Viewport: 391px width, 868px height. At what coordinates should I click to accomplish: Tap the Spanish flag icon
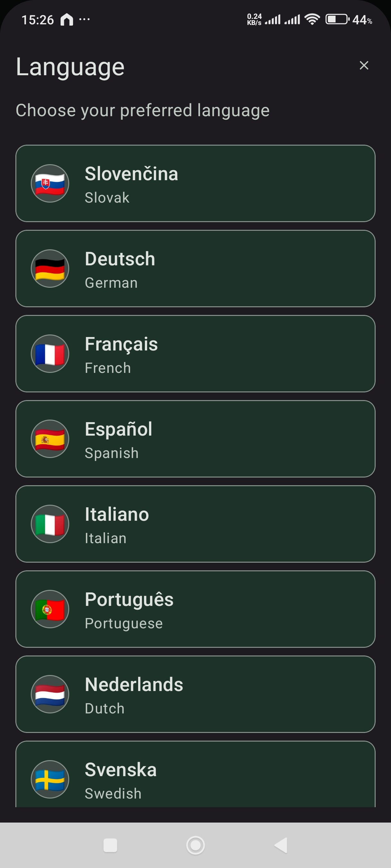pos(50,439)
